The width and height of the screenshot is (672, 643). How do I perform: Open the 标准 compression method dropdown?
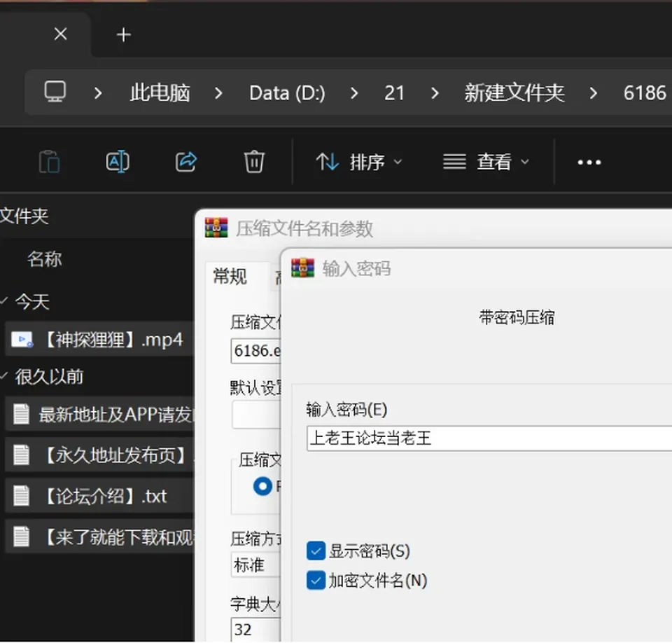point(256,565)
